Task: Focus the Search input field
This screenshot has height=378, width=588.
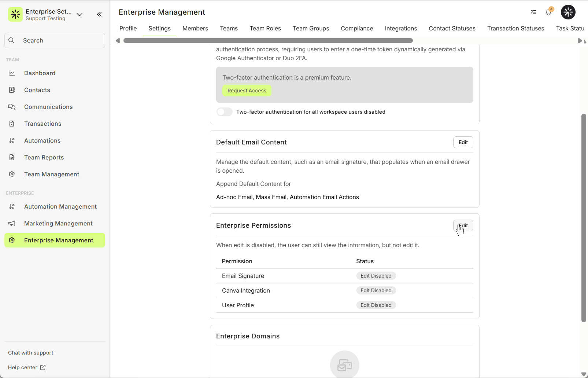Action: pos(55,40)
